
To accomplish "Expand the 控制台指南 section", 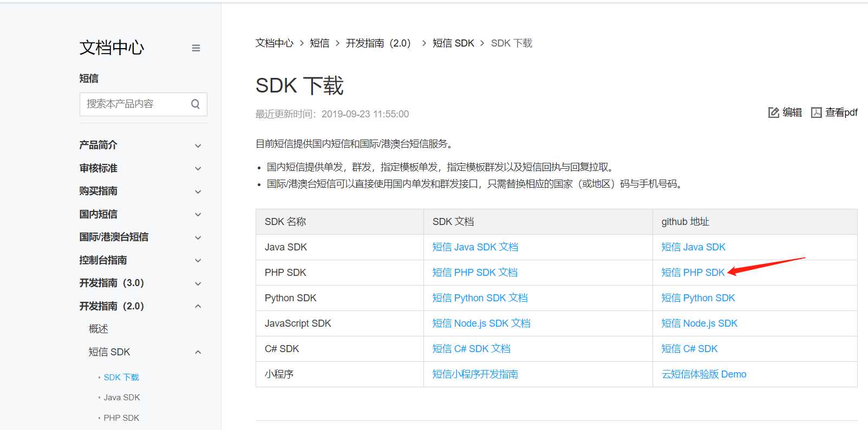I will (x=198, y=261).
